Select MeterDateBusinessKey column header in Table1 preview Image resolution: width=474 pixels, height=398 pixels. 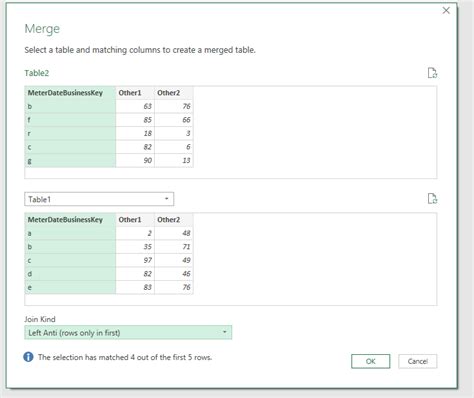[70, 220]
